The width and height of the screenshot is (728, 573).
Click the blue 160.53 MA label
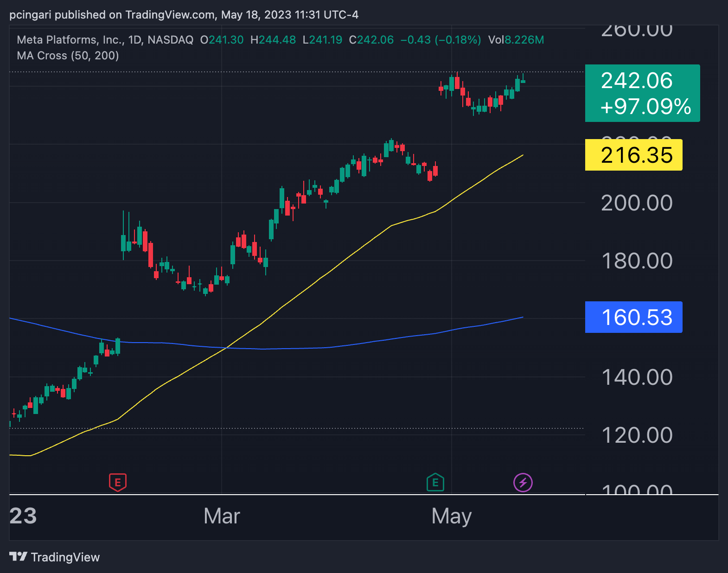633,317
